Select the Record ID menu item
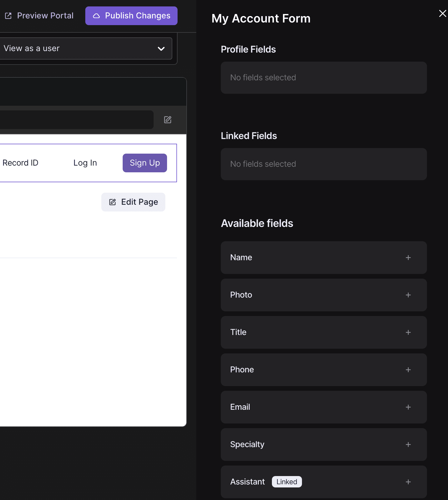Viewport: 448px width, 500px height. point(20,163)
